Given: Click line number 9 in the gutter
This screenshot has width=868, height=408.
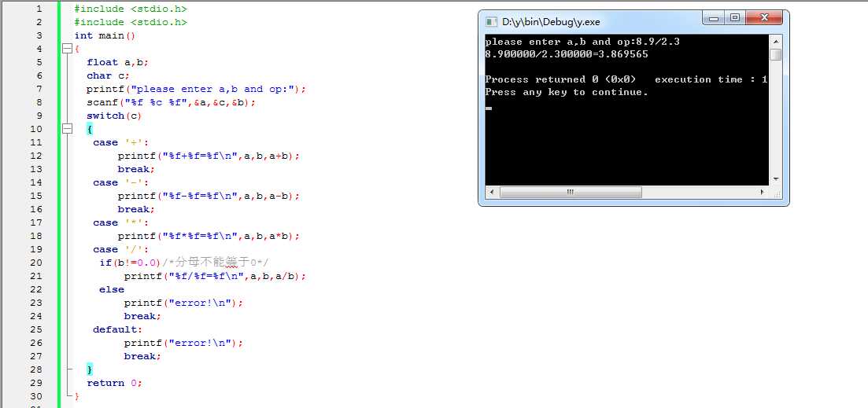Looking at the screenshot, I should tap(39, 116).
